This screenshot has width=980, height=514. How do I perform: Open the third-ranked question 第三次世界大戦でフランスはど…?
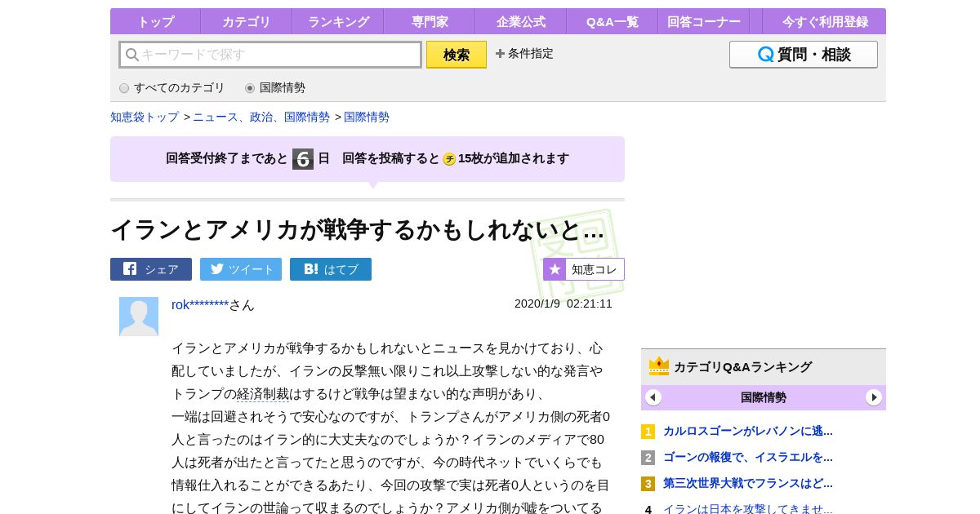(748, 483)
